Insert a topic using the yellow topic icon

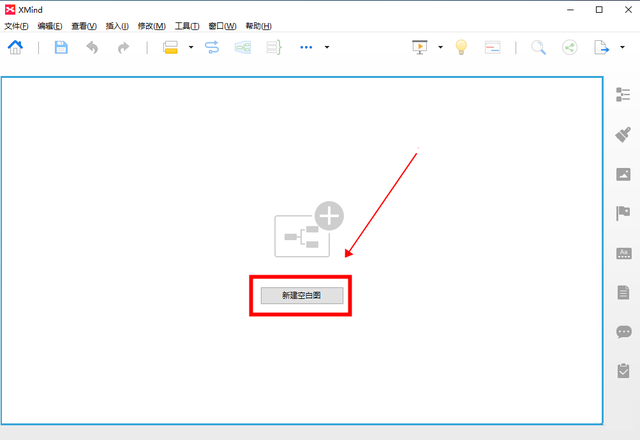[171, 47]
